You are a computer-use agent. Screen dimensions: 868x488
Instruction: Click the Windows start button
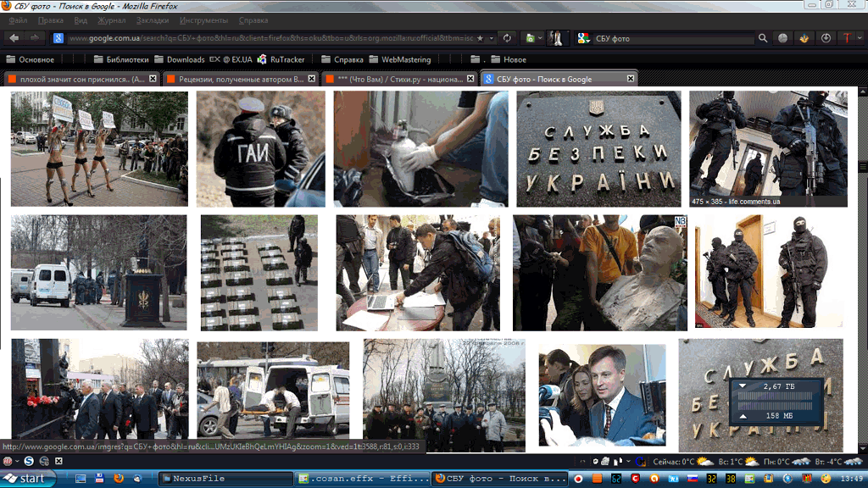pos(28,478)
